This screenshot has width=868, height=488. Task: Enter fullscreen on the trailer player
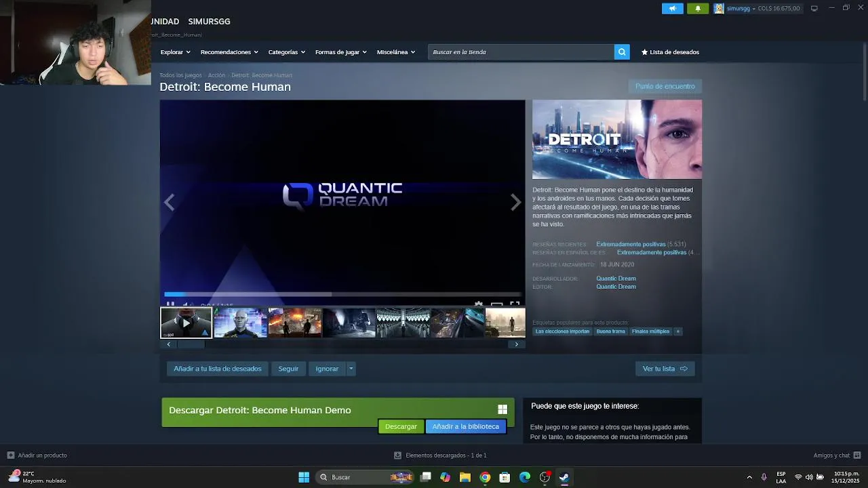pyautogui.click(x=515, y=304)
